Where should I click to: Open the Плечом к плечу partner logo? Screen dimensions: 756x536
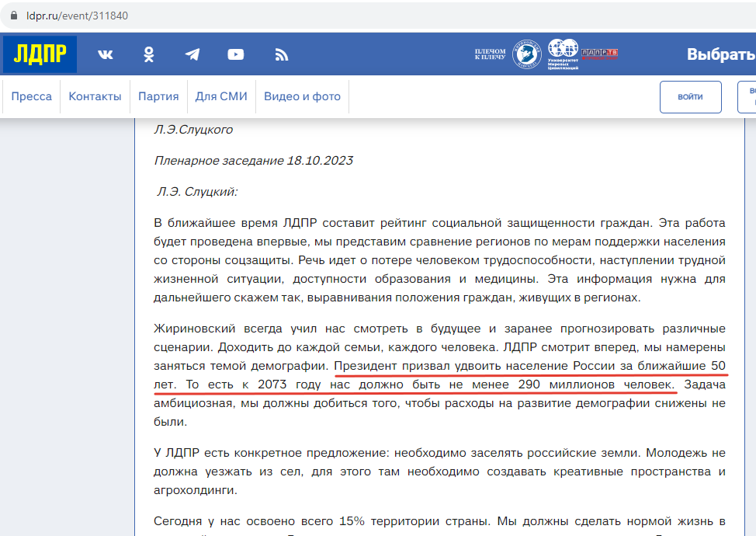click(490, 54)
